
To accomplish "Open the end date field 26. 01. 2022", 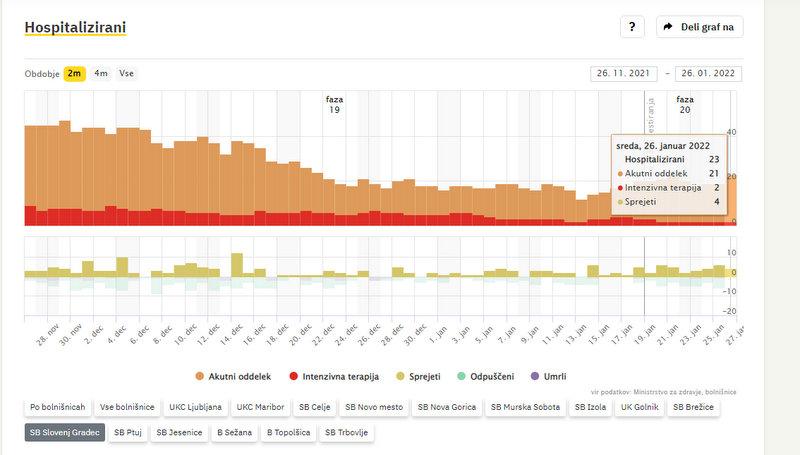I will tap(708, 73).
